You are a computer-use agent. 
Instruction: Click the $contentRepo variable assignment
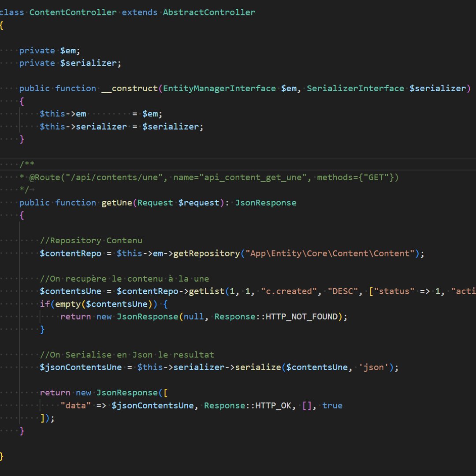click(71, 253)
